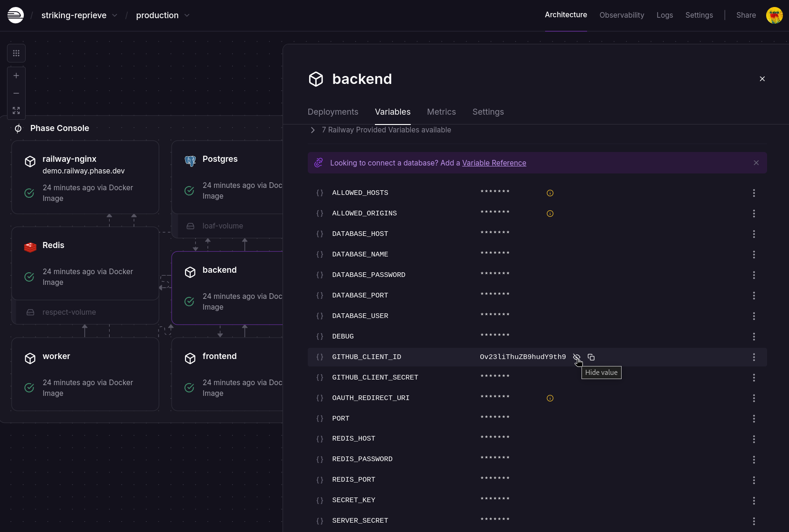Screen dimensions: 789x532
Task: Click the Variable Reference link in the banner
Action: tap(494, 163)
